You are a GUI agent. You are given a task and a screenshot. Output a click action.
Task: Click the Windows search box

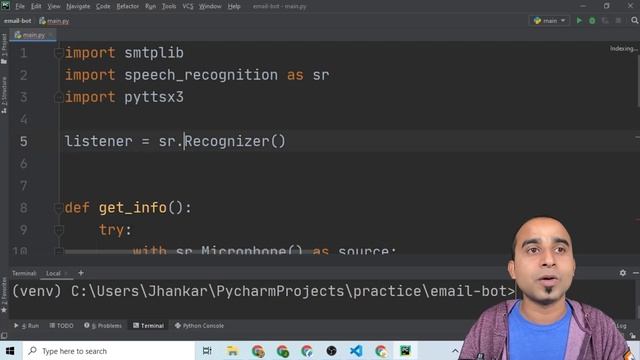click(x=108, y=351)
